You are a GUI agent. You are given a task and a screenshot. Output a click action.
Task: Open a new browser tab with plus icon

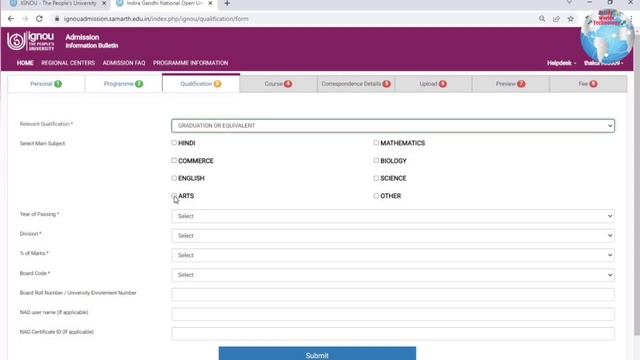tap(227, 3)
